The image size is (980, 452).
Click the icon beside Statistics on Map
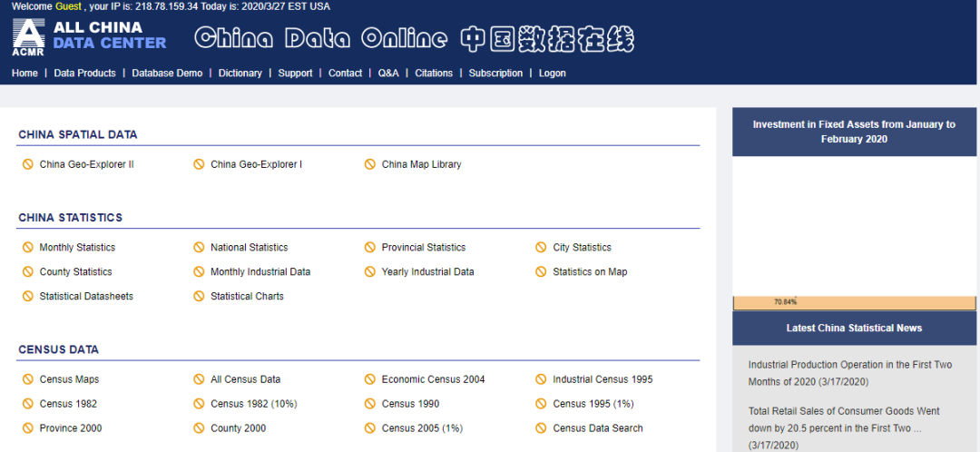[x=541, y=272]
